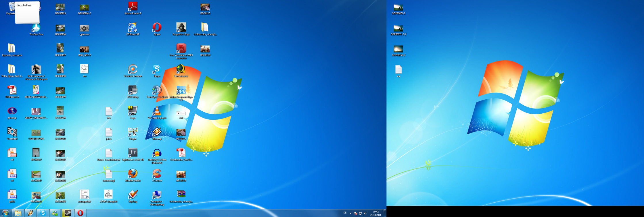The height and width of the screenshot is (217, 644).
Task: Select the tea document thumbnail
Action: [x=85, y=71]
